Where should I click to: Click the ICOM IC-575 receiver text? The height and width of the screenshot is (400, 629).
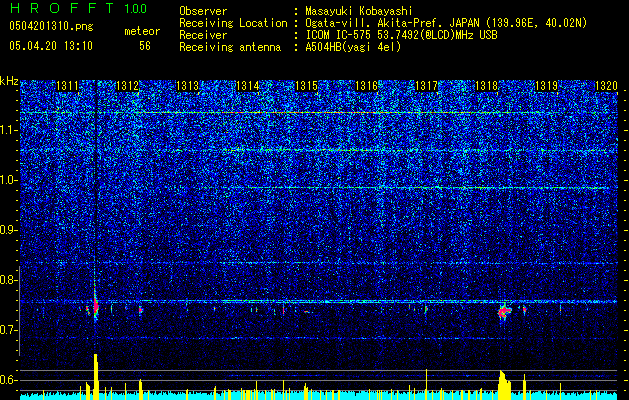[401, 35]
